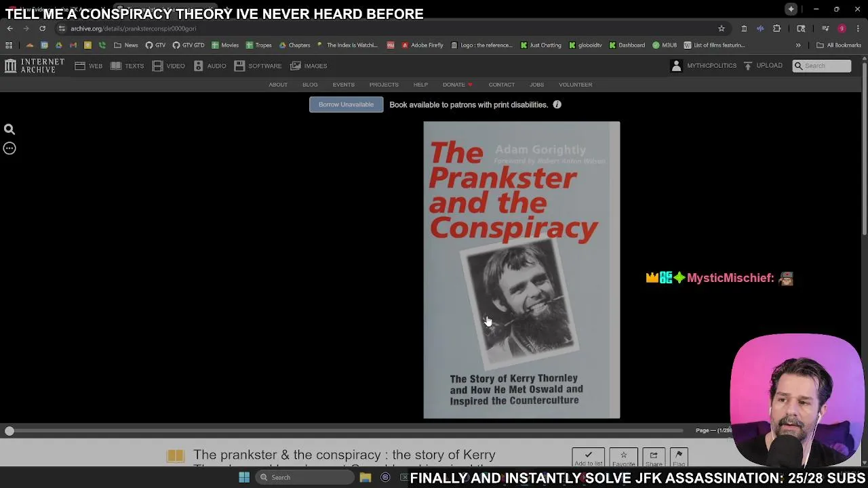Click the book page navigation slider handle

(9, 431)
